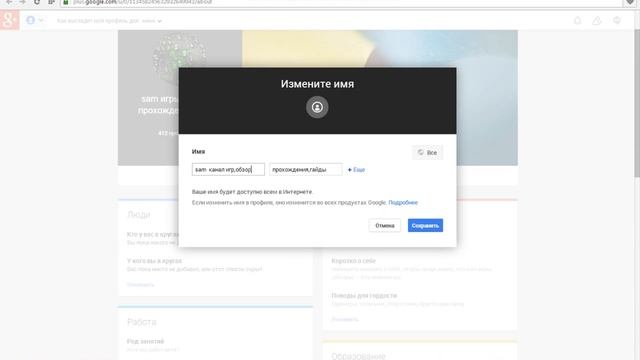Click the 'Изменить' link in story card
Screen dimensions: 640x360
345,319
